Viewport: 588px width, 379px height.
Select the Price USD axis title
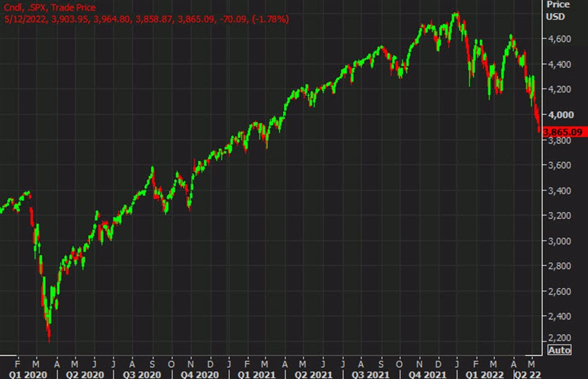pyautogui.click(x=558, y=11)
